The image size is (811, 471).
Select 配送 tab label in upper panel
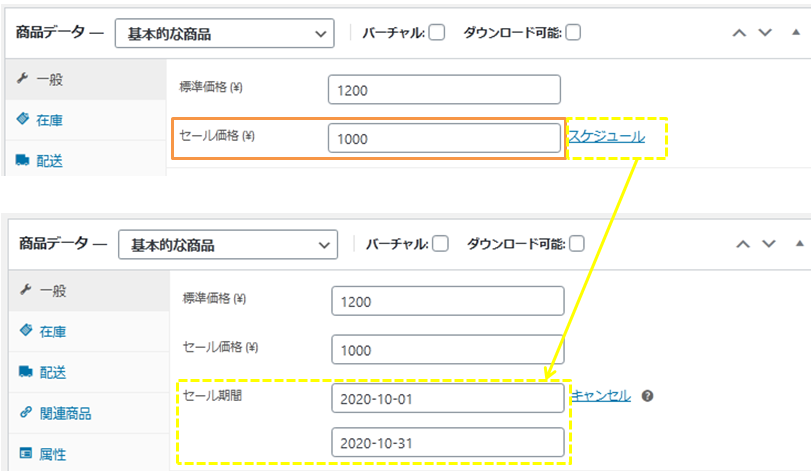click(x=50, y=161)
